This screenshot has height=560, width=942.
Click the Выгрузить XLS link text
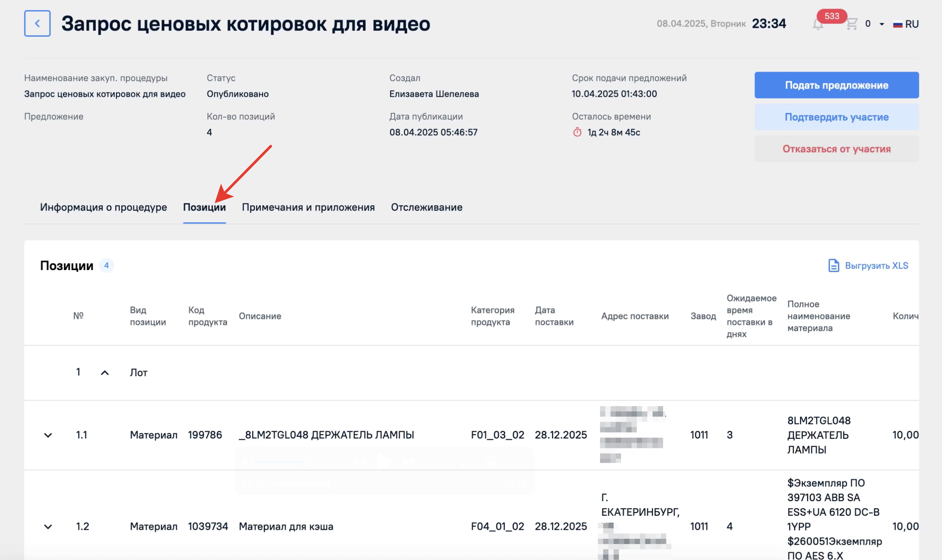(876, 266)
